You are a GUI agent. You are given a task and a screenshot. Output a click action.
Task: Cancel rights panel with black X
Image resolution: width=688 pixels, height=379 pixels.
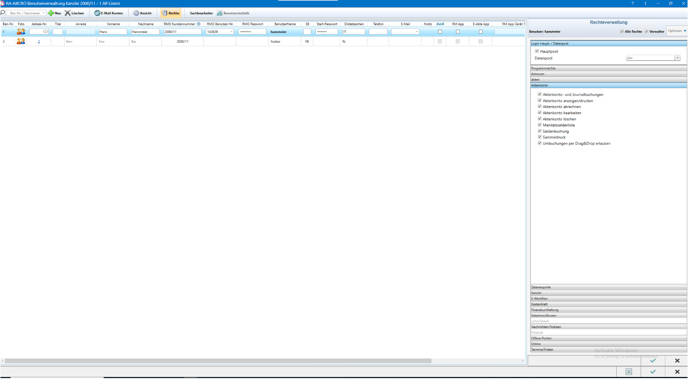tap(677, 361)
